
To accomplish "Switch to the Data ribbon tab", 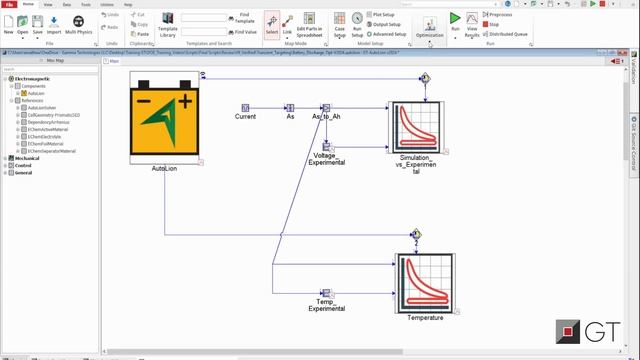I will (67, 4).
